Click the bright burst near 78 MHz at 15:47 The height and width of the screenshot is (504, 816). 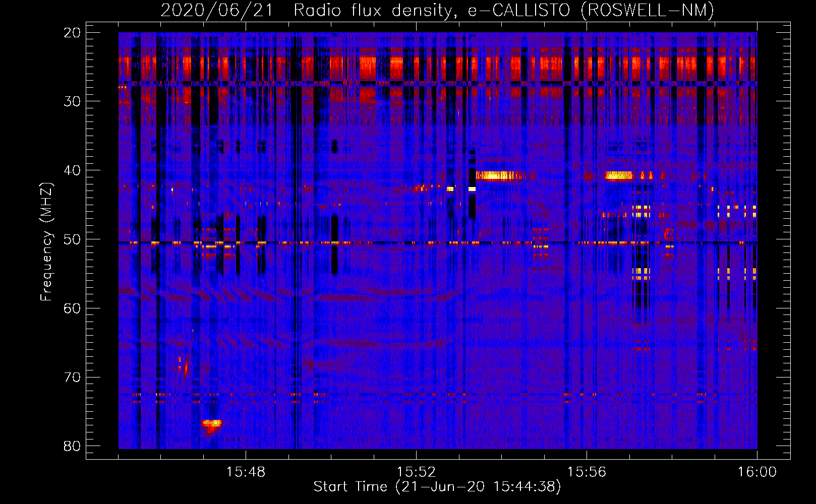tap(211, 426)
